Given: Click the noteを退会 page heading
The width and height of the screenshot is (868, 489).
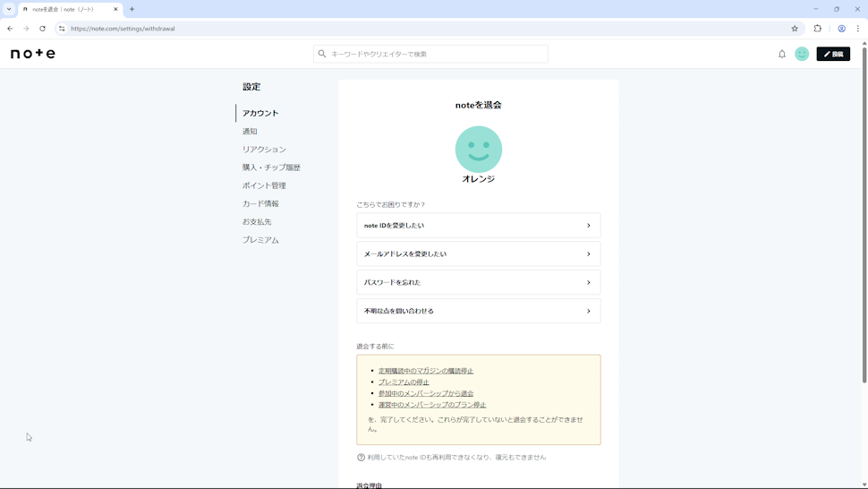Looking at the screenshot, I should (478, 105).
